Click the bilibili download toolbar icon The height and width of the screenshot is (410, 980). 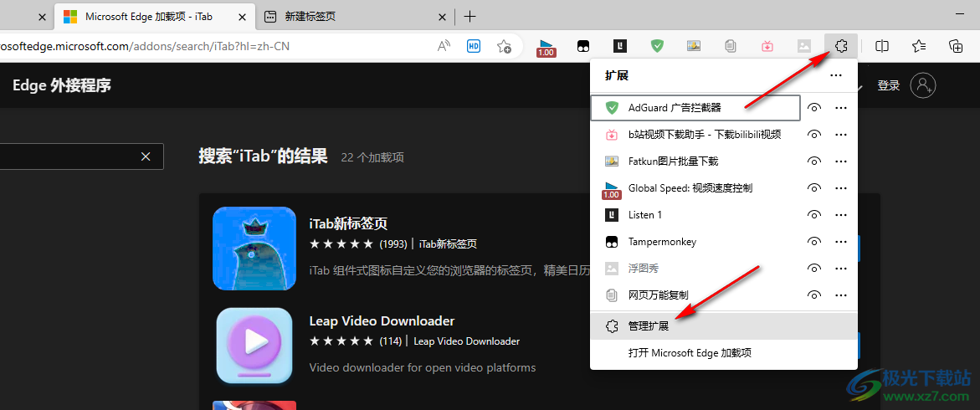[x=767, y=46]
